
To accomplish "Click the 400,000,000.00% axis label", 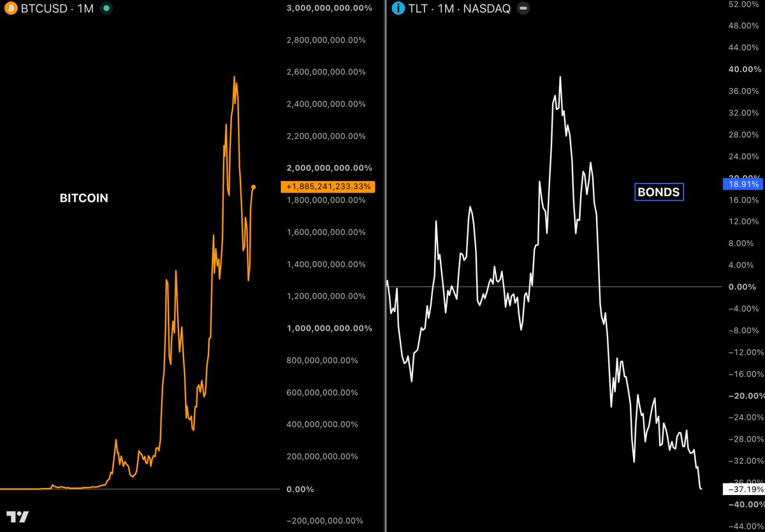I will [x=322, y=424].
